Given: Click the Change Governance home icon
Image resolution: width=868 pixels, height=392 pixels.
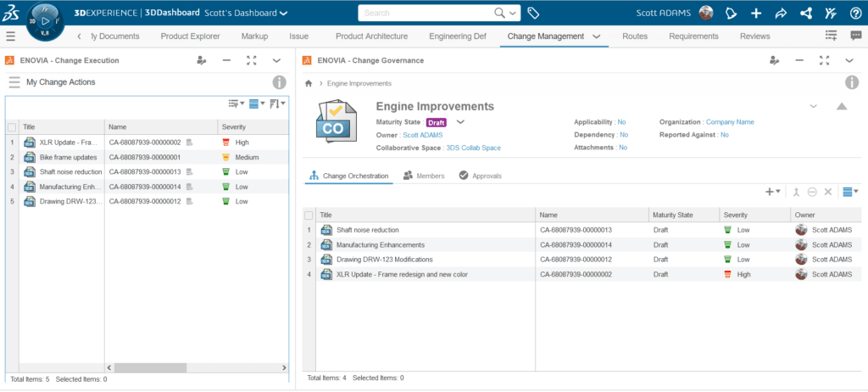Looking at the screenshot, I should coord(309,83).
